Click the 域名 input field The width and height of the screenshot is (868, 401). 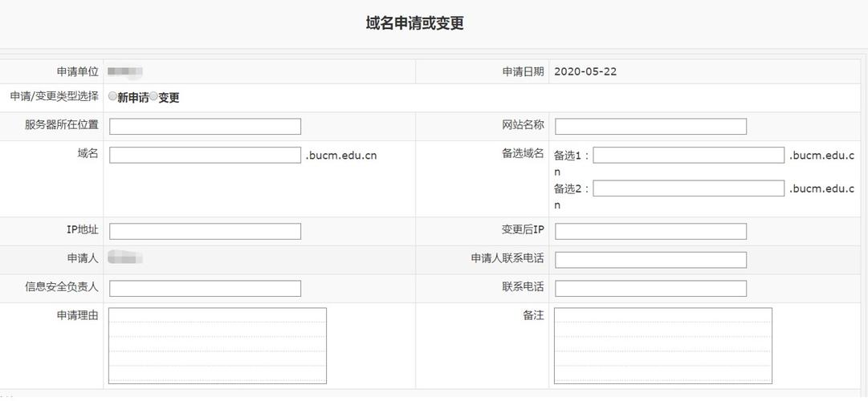pyautogui.click(x=205, y=155)
